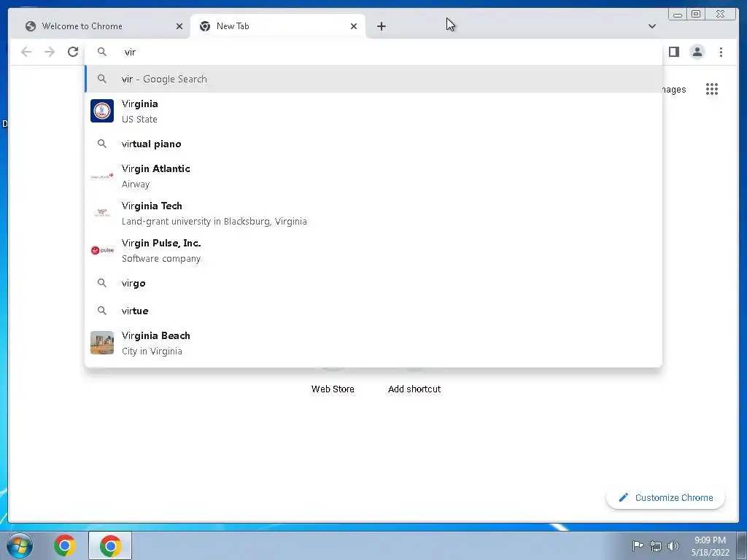Click the taskbar clock showing 9:09 PM
This screenshot has height=560, width=747.
(711, 546)
